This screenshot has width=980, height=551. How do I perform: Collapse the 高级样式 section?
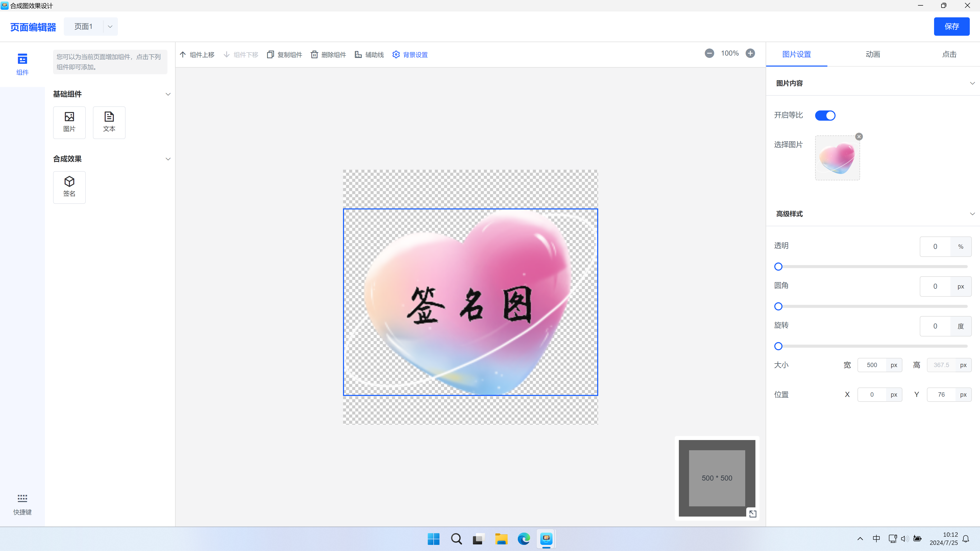point(972,214)
